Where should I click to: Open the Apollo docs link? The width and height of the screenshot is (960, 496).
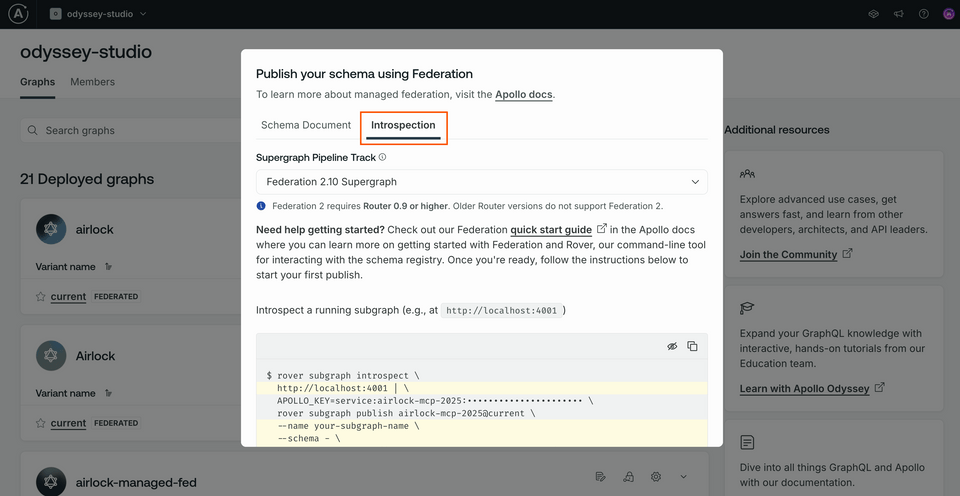point(523,95)
